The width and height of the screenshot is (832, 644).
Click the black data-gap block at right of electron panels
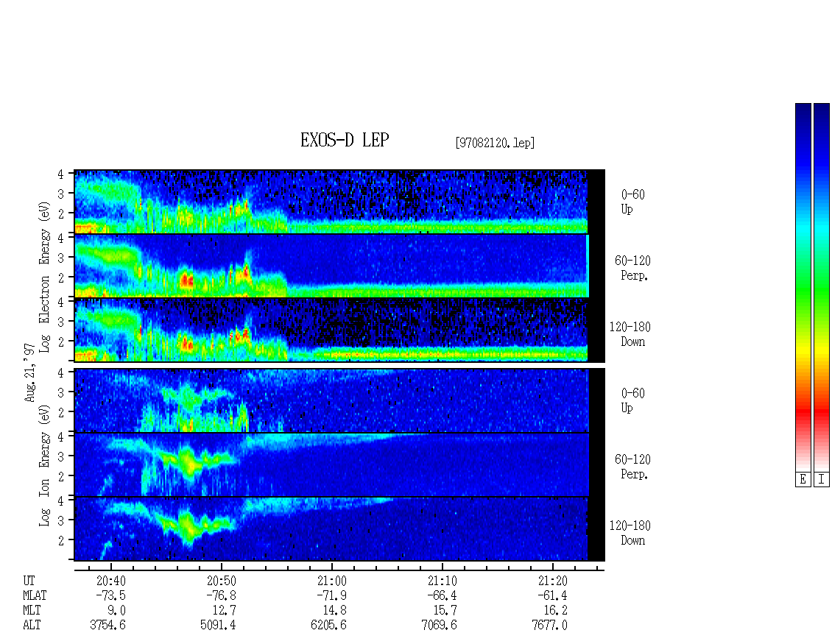point(596,266)
